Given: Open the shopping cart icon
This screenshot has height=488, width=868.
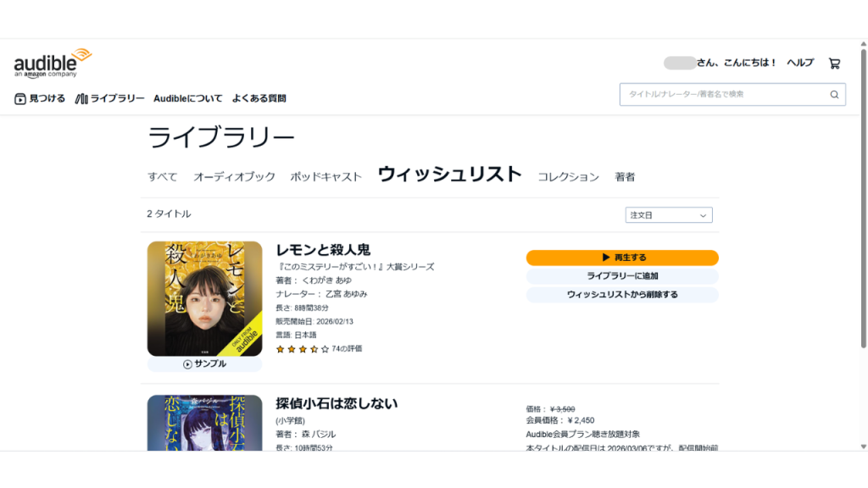Looking at the screenshot, I should 834,64.
